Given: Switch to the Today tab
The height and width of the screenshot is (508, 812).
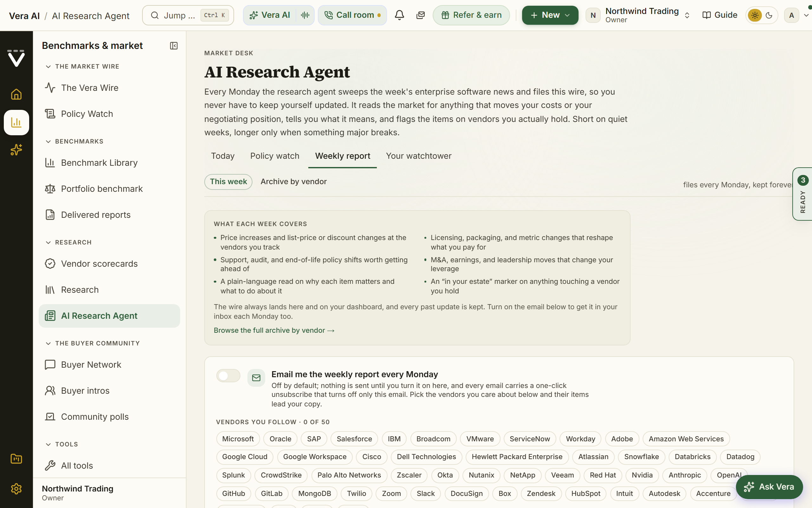Looking at the screenshot, I should [222, 156].
